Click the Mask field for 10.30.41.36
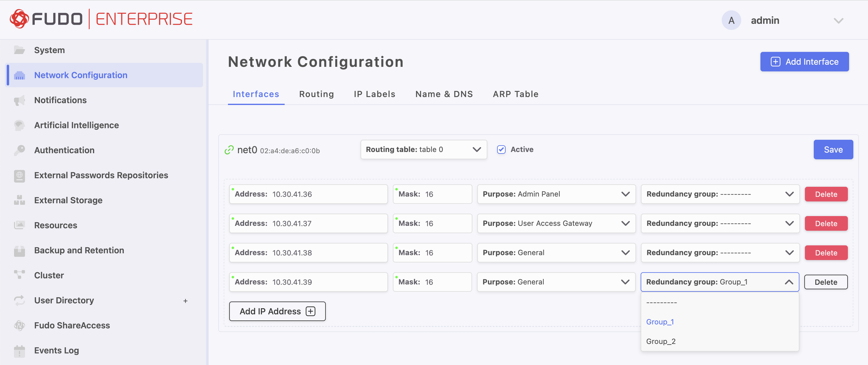 pos(432,194)
